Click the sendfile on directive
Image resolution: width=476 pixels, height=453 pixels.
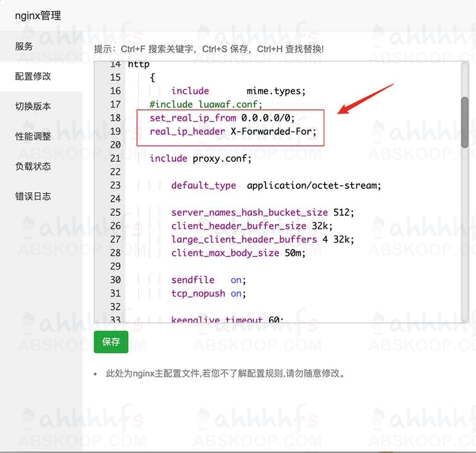206,280
